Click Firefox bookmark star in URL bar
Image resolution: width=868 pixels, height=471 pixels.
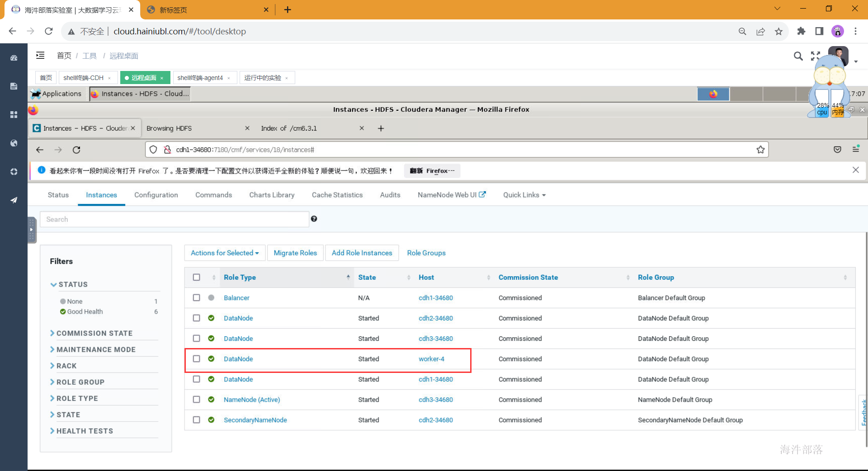click(760, 150)
